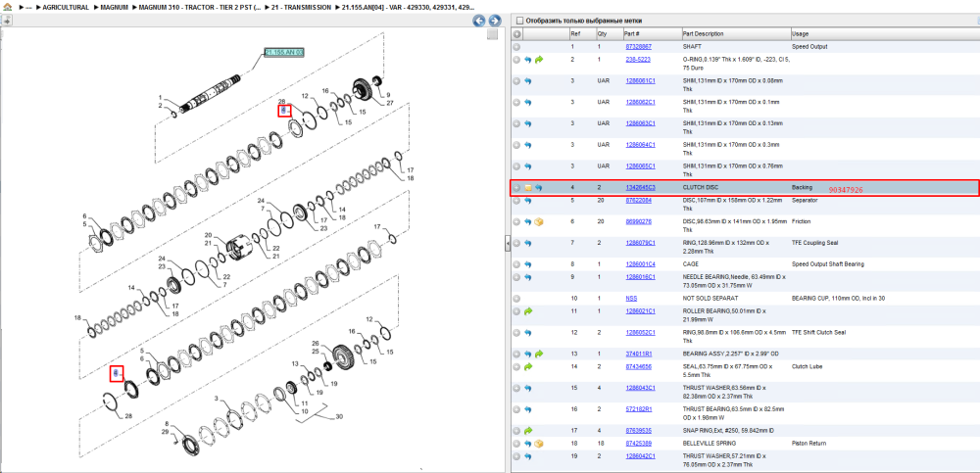
Task: Select the circle for CLUTCH DISC row
Action: (x=516, y=187)
